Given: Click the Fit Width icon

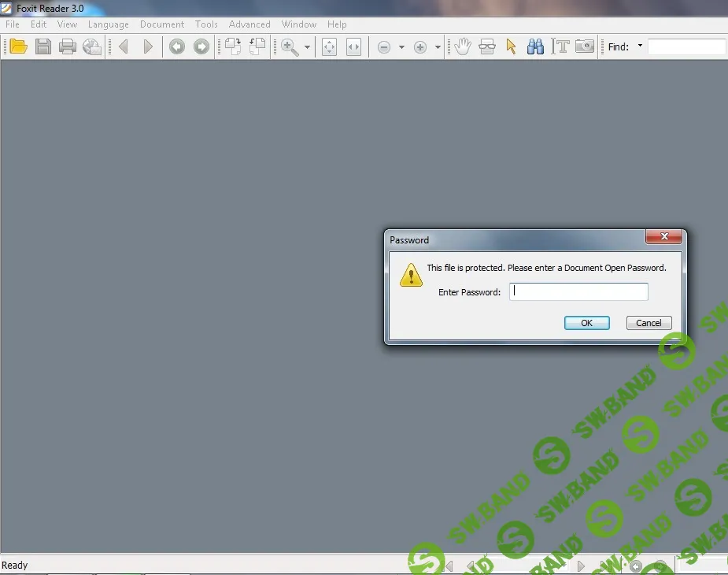Looking at the screenshot, I should point(354,47).
